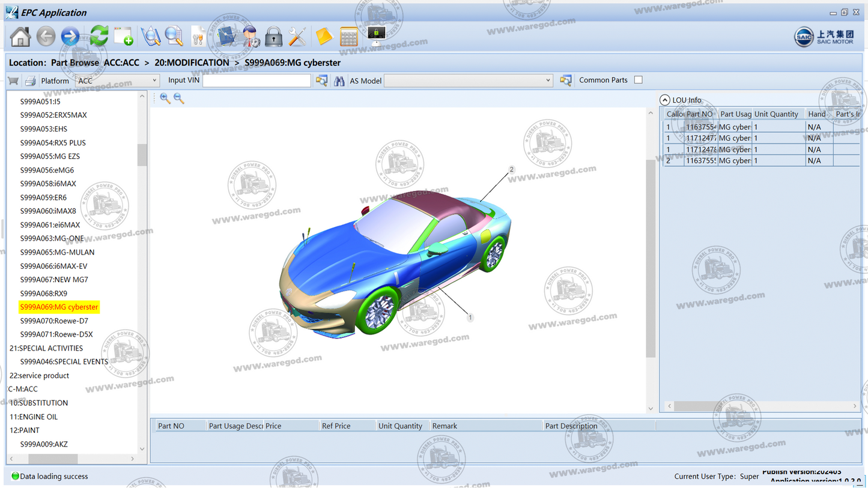This screenshot has width=868, height=488.
Task: Open 21:SPECIAL ACTIVITIES tree node
Action: (x=46, y=348)
